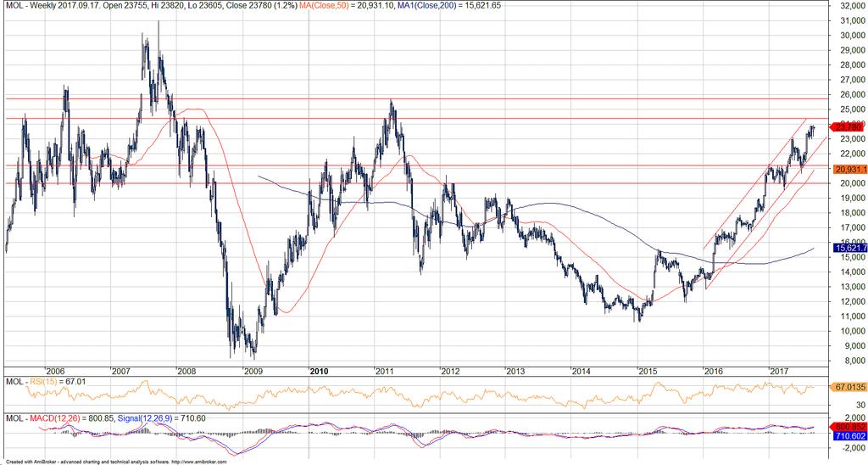Image resolution: width=868 pixels, height=465 pixels.
Task: Click the 30 level label on RSI axis
Action: (860, 405)
